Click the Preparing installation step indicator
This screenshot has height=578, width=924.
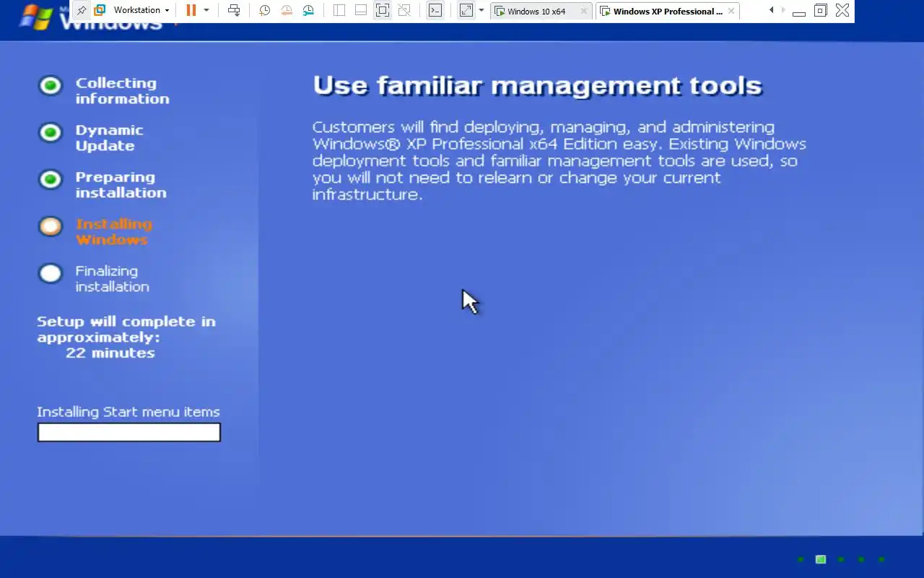point(51,179)
